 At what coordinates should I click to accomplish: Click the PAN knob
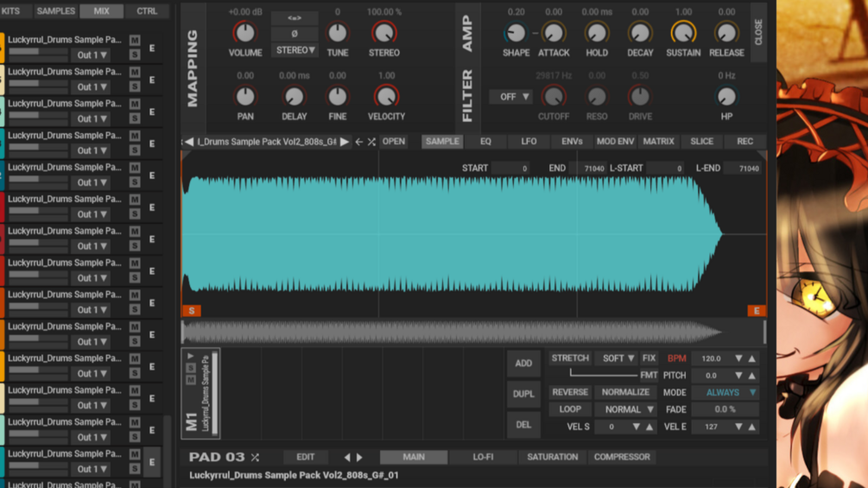pos(244,97)
